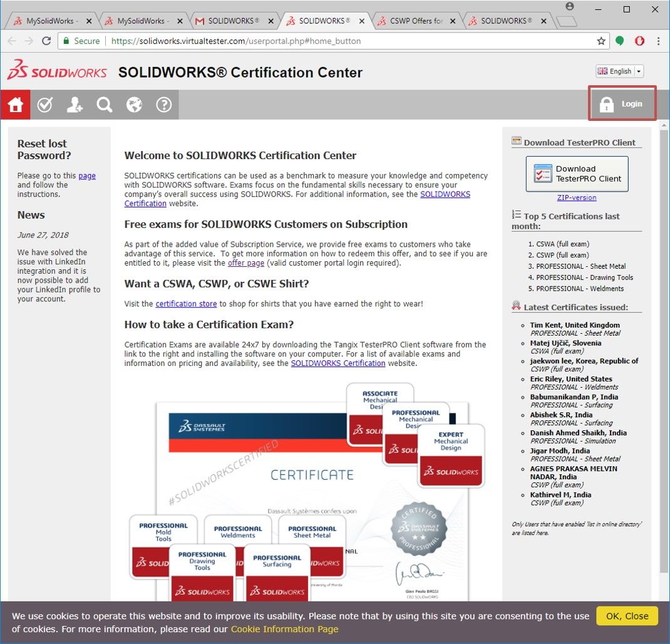Click the Login button
Viewport: 670px width, 644px height.
[622, 104]
